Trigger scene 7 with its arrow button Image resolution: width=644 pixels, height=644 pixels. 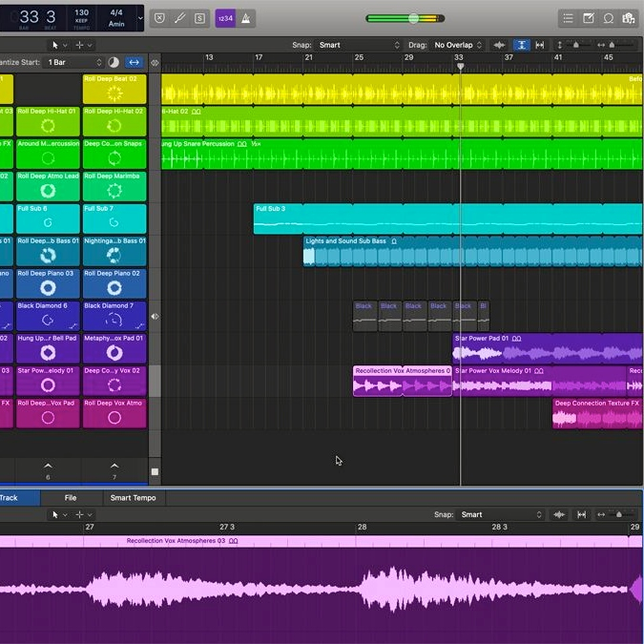114,467
